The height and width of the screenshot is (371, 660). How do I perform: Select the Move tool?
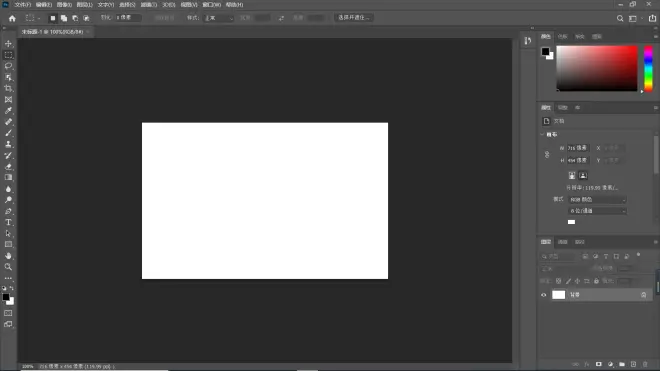(8, 44)
